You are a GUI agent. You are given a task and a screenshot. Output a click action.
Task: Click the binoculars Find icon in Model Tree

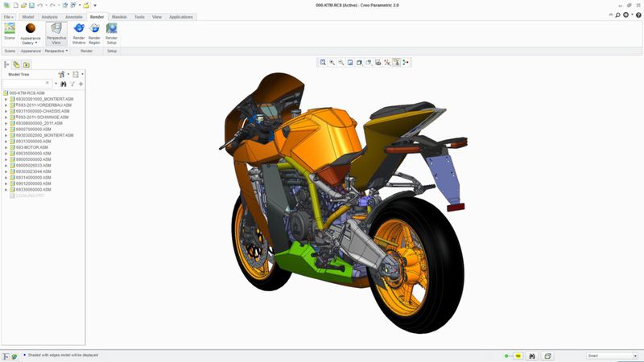click(x=64, y=84)
